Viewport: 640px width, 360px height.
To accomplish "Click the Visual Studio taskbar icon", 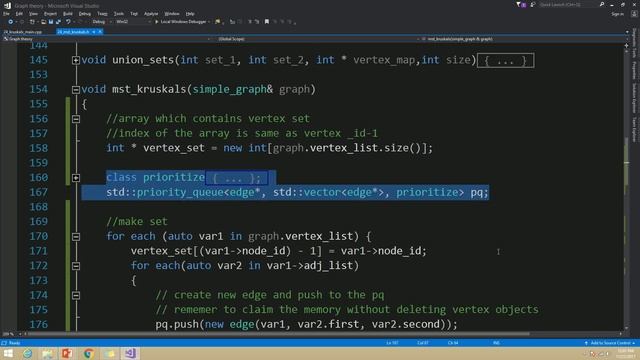I will click(130, 353).
